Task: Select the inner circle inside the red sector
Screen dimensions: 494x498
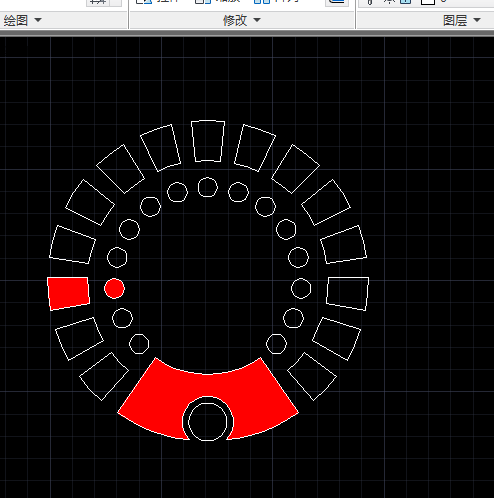Action: [207, 422]
